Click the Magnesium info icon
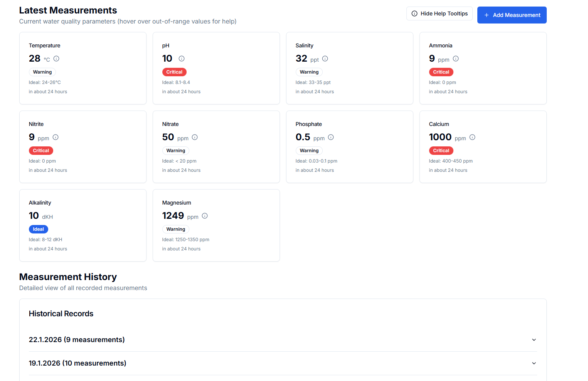Image resolution: width=588 pixels, height=381 pixels. (x=205, y=216)
